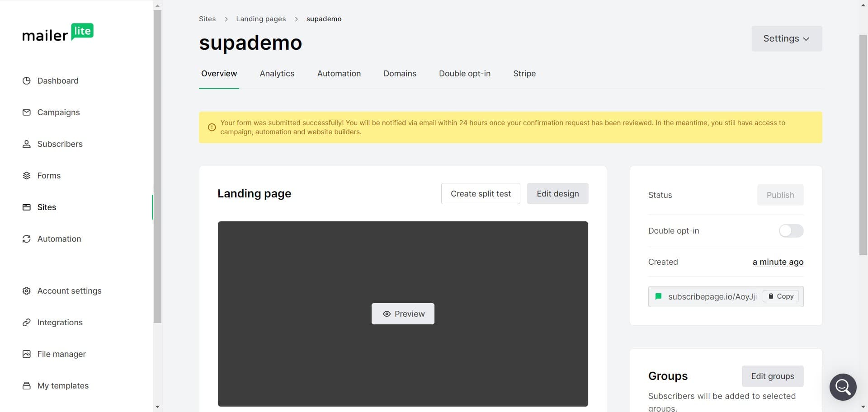The image size is (868, 412).
Task: Click the Automation refresh icon in sidebar
Action: tap(27, 239)
